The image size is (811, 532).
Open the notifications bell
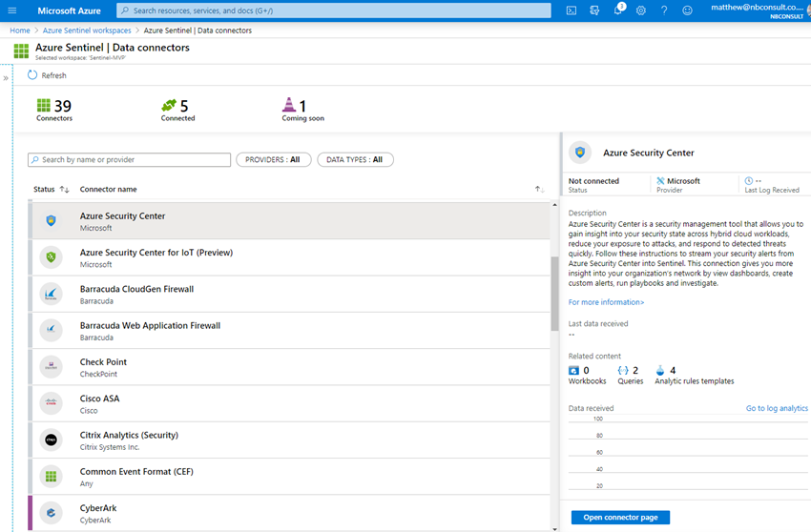pyautogui.click(x=617, y=10)
